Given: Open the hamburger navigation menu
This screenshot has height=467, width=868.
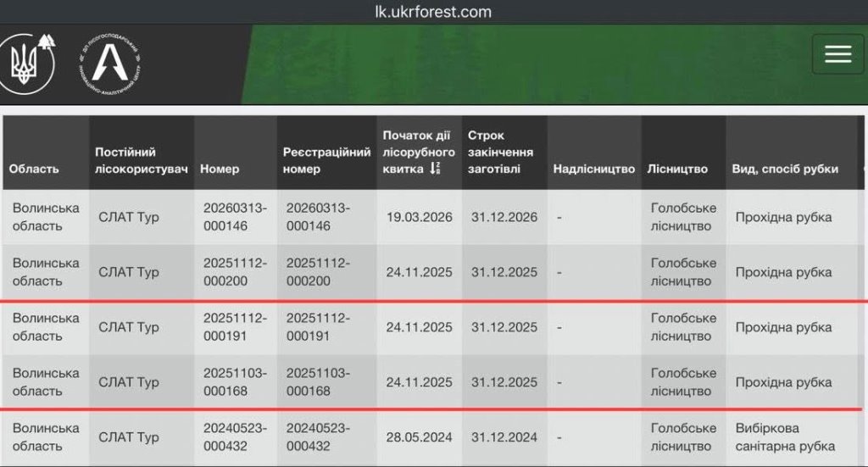Looking at the screenshot, I should 837,54.
